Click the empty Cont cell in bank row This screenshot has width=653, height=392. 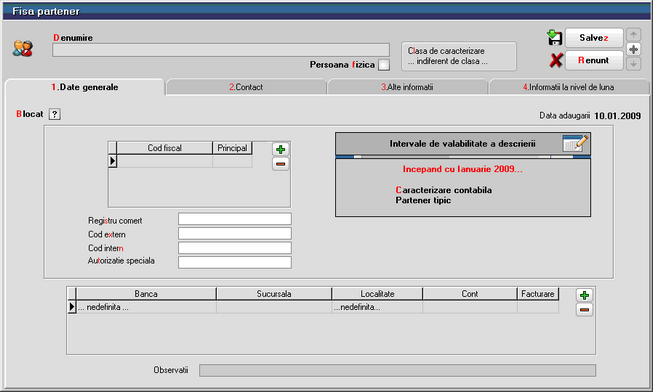[x=470, y=307]
